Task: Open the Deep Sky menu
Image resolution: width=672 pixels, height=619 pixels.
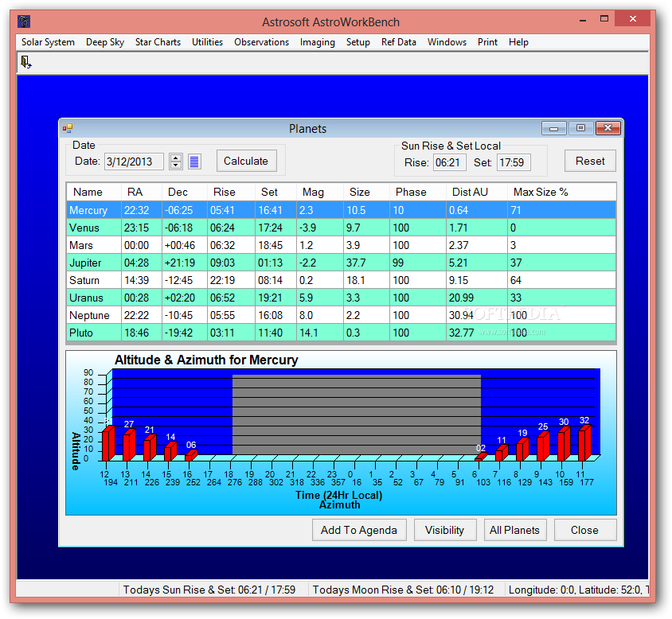Action: coord(105,42)
